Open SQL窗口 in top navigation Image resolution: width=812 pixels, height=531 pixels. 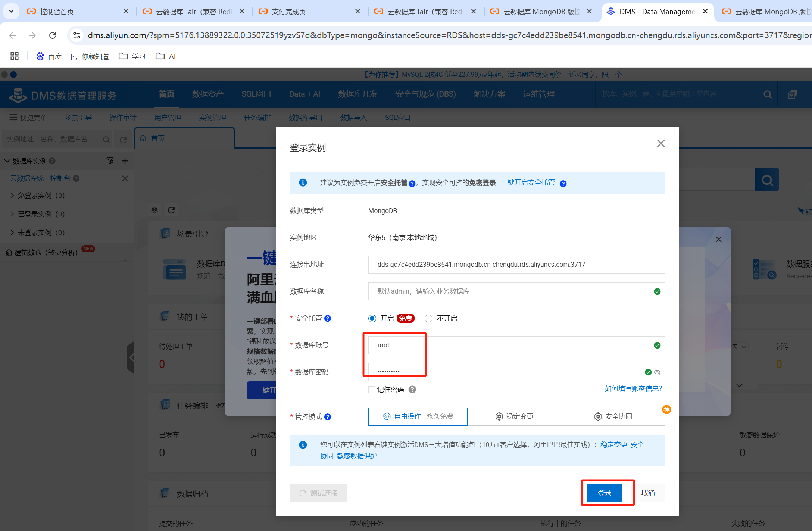pos(256,94)
